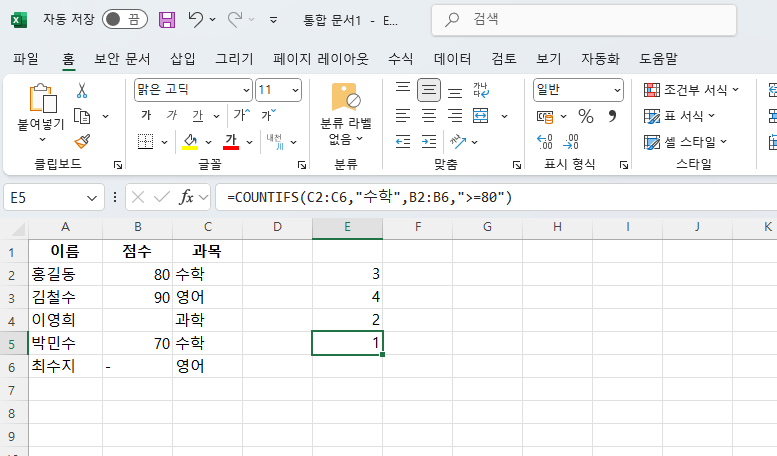Click the cut scissors icon
Screen dimensions: 777x456
tap(82, 90)
